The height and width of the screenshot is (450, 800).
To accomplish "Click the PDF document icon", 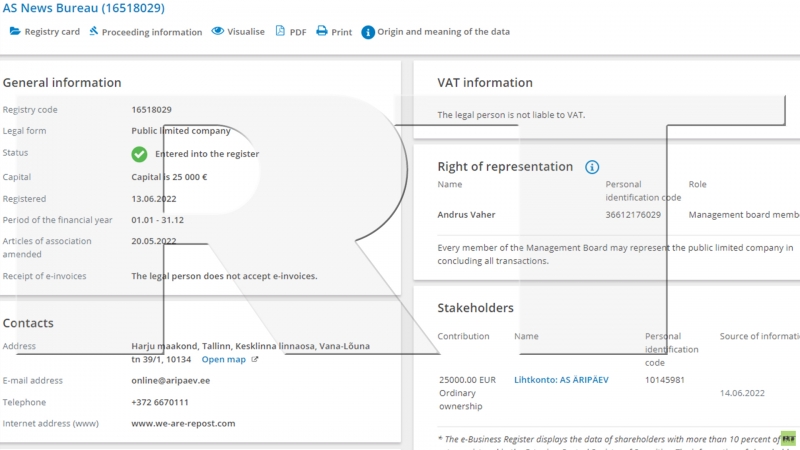I will click(280, 32).
